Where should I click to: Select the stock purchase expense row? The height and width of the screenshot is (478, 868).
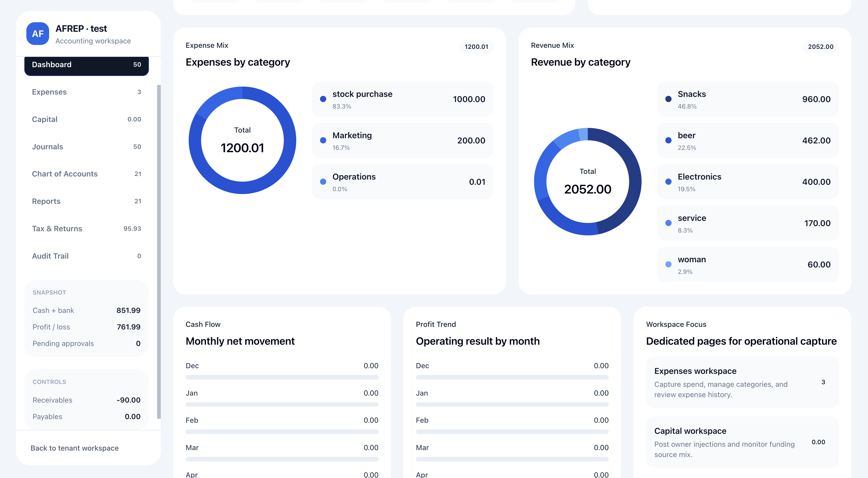pyautogui.click(x=402, y=99)
